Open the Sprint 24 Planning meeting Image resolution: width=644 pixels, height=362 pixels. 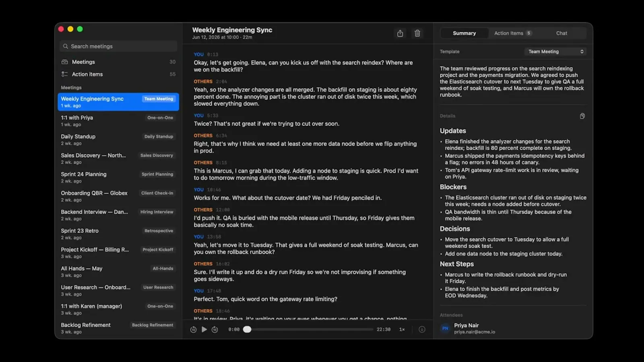tap(118, 177)
